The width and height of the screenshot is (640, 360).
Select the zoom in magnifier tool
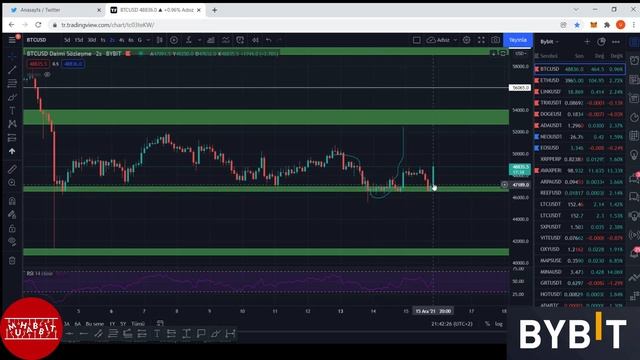click(x=12, y=183)
